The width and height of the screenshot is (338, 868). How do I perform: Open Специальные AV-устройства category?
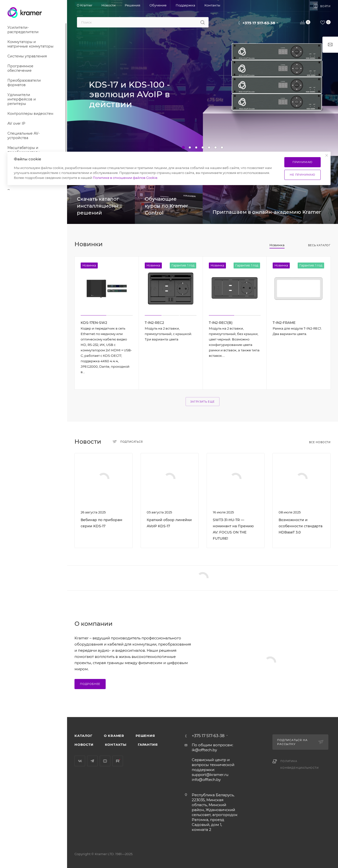pyautogui.click(x=24, y=135)
